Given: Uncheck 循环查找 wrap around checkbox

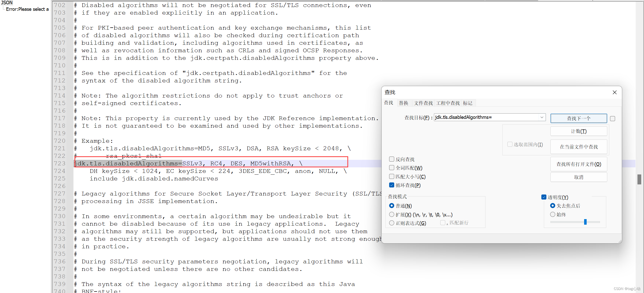Looking at the screenshot, I should pyautogui.click(x=392, y=185).
